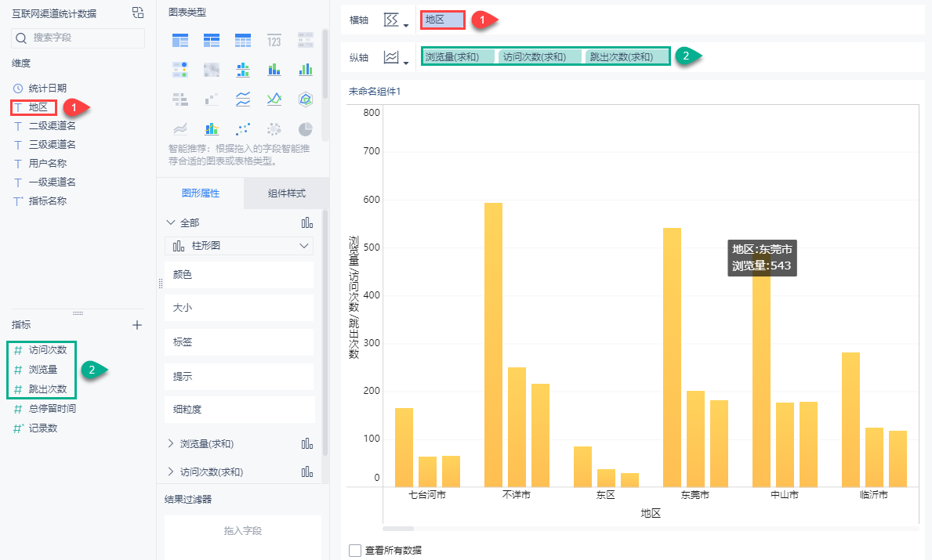Viewport: 932px width, 560px height.
Task: Click the chart icon beside 浏览量(求和) row
Action: coord(306,443)
